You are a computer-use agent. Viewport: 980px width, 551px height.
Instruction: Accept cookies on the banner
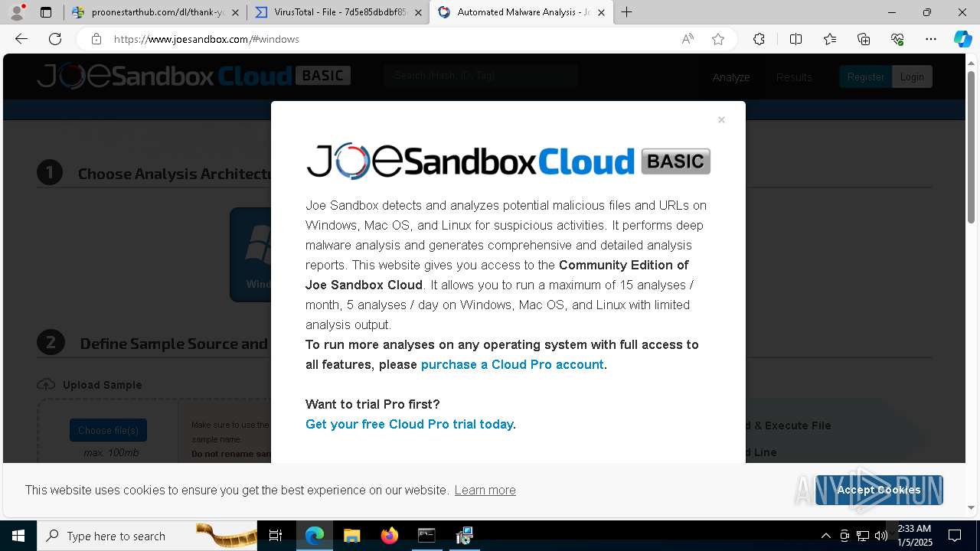879,490
